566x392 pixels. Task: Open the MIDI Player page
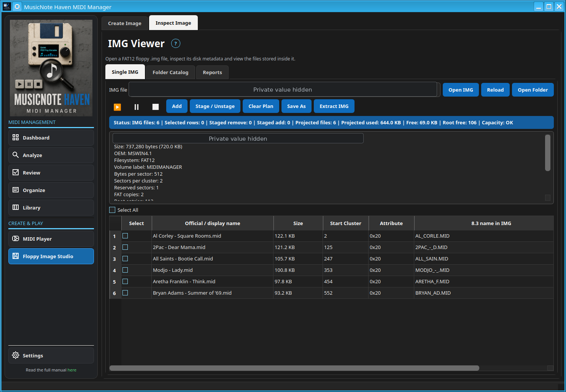click(x=51, y=239)
